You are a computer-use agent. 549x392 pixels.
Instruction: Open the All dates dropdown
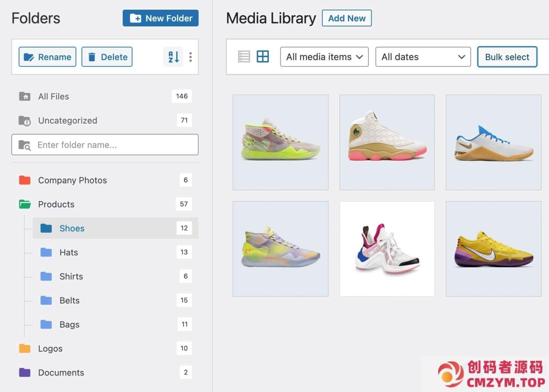(x=423, y=57)
